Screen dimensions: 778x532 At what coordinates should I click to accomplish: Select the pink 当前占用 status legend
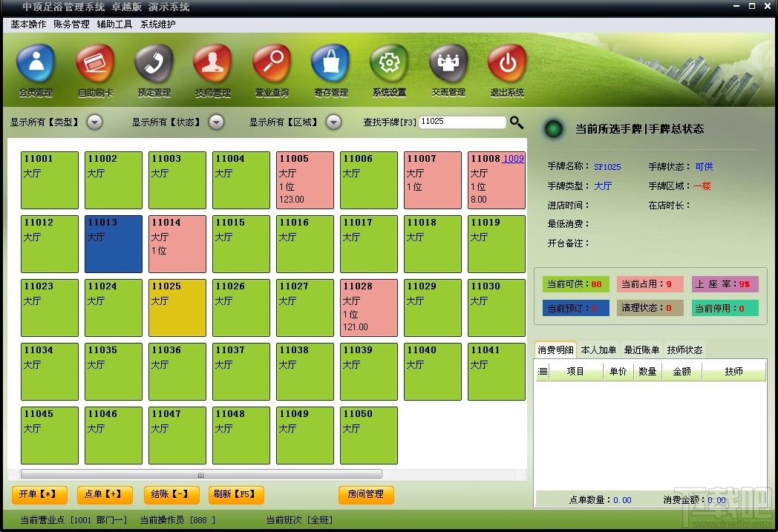coord(650,284)
